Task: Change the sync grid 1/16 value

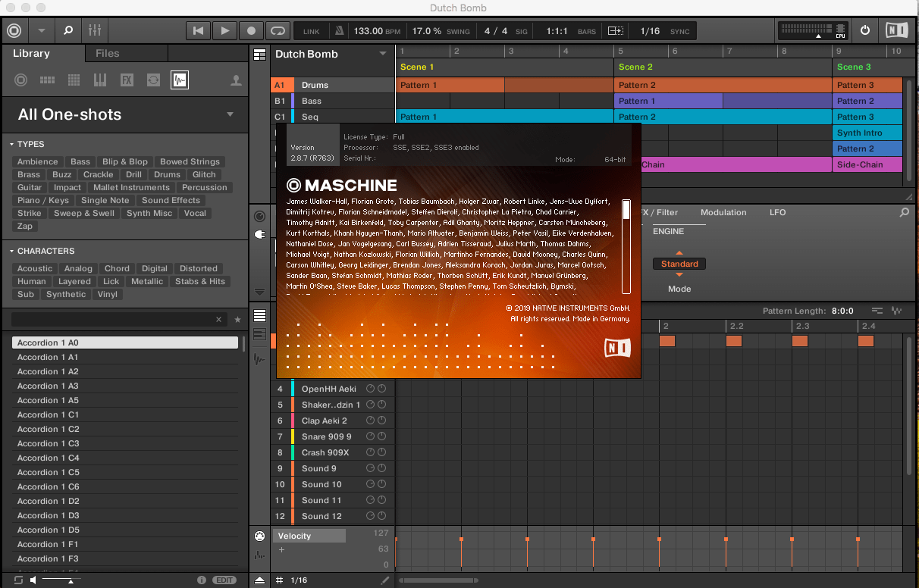Action: [x=651, y=31]
